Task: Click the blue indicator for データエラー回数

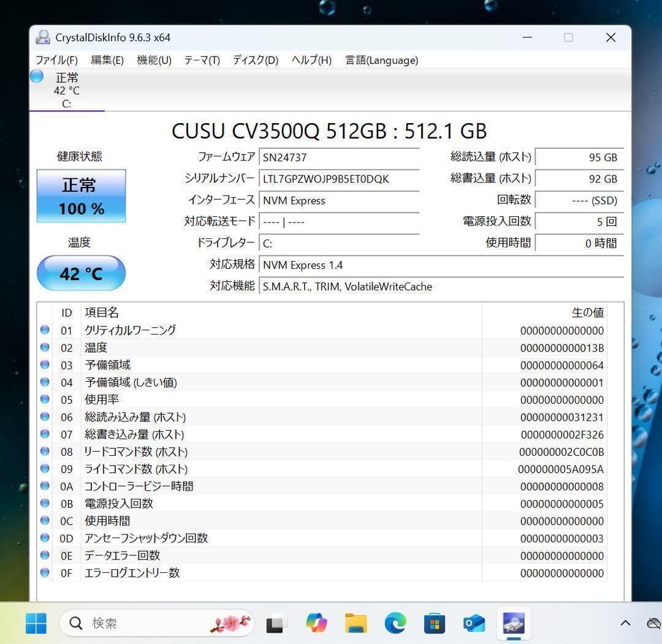Action: click(x=44, y=556)
